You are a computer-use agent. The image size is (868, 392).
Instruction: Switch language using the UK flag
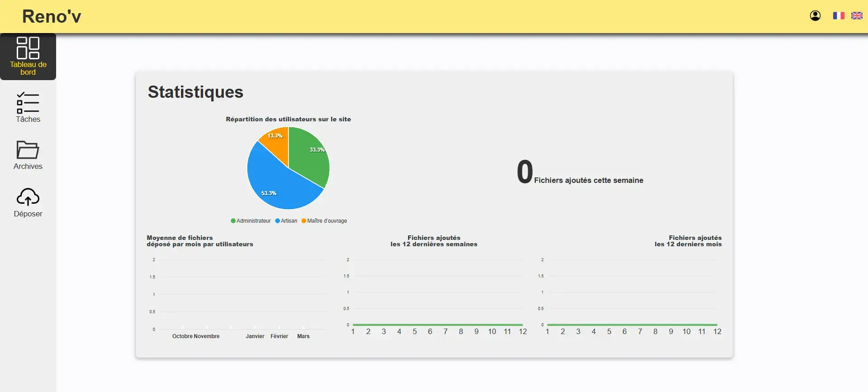857,16
